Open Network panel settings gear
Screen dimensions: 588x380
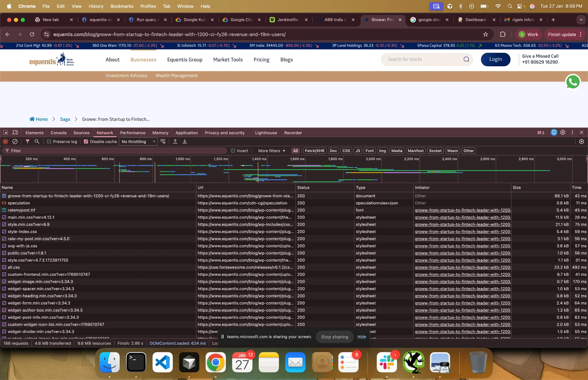(581, 141)
